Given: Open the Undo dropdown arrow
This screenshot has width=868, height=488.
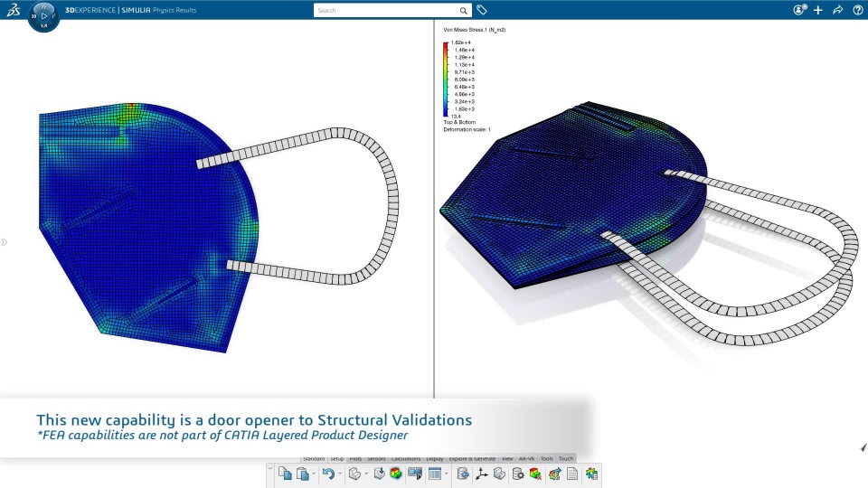Looking at the screenshot, I should (x=340, y=474).
